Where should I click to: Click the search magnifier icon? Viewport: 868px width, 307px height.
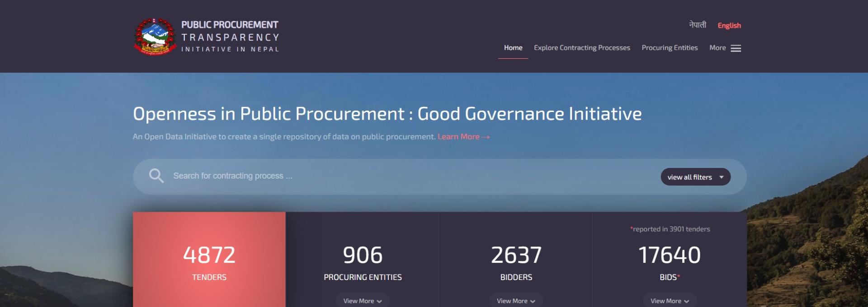pos(156,176)
